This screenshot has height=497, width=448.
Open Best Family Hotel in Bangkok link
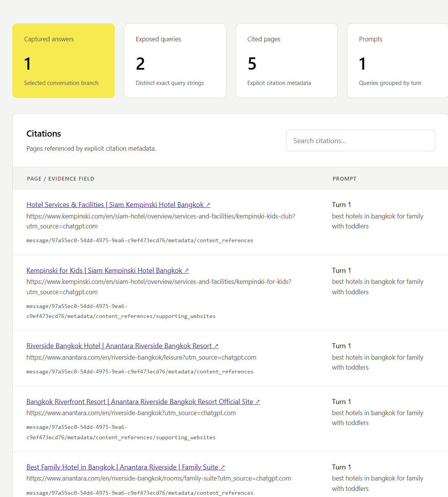point(125,467)
